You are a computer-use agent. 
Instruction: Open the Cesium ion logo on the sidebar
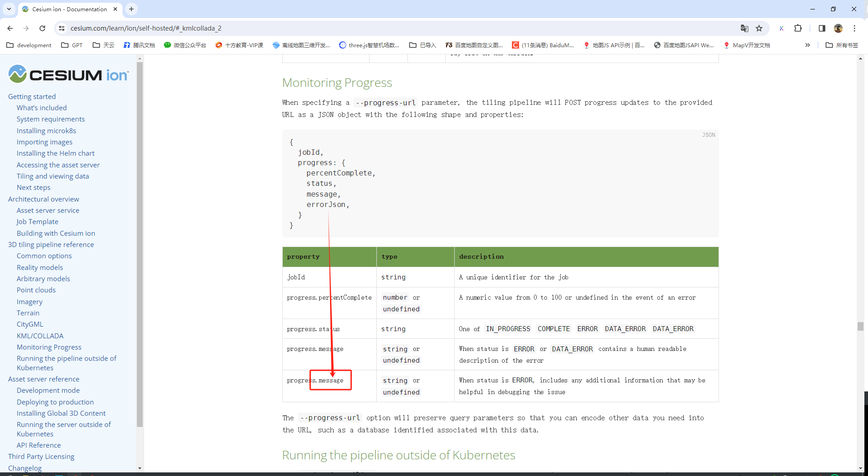[x=68, y=74]
